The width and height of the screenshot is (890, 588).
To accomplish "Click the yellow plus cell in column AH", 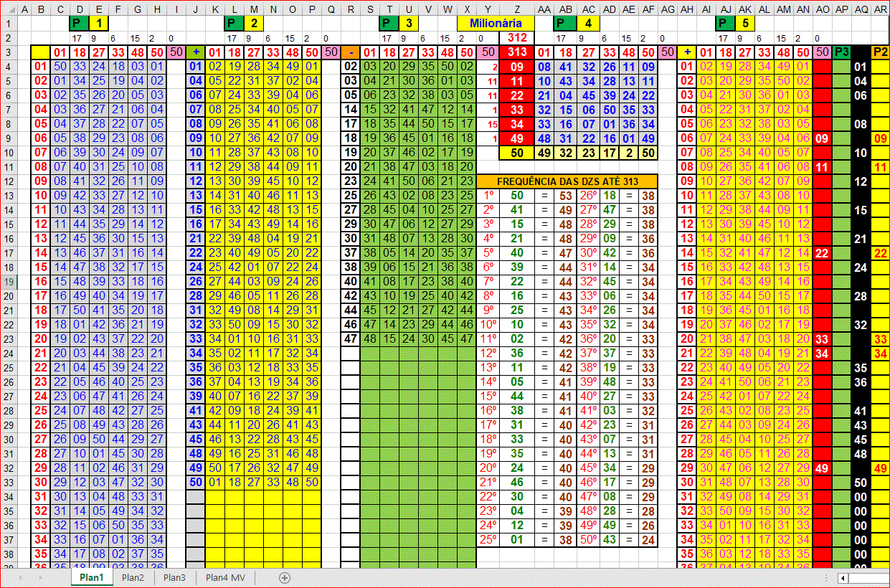I will tap(688, 52).
